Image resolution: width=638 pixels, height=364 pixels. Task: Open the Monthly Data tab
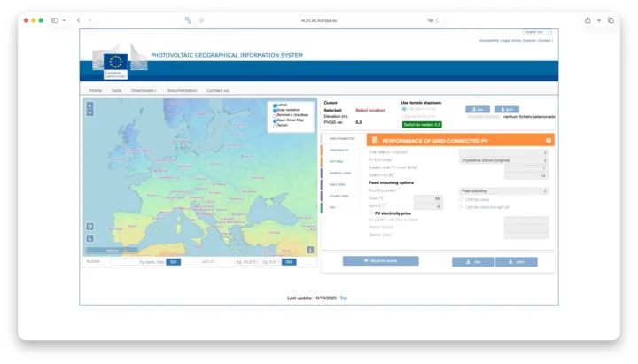(340, 174)
